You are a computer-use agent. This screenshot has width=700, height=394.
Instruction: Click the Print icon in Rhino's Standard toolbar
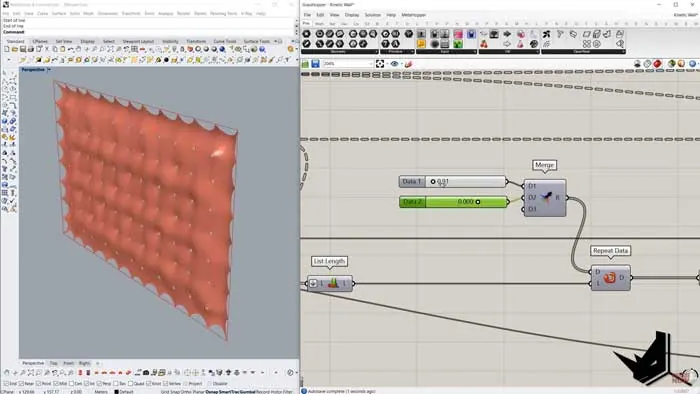point(30,49)
